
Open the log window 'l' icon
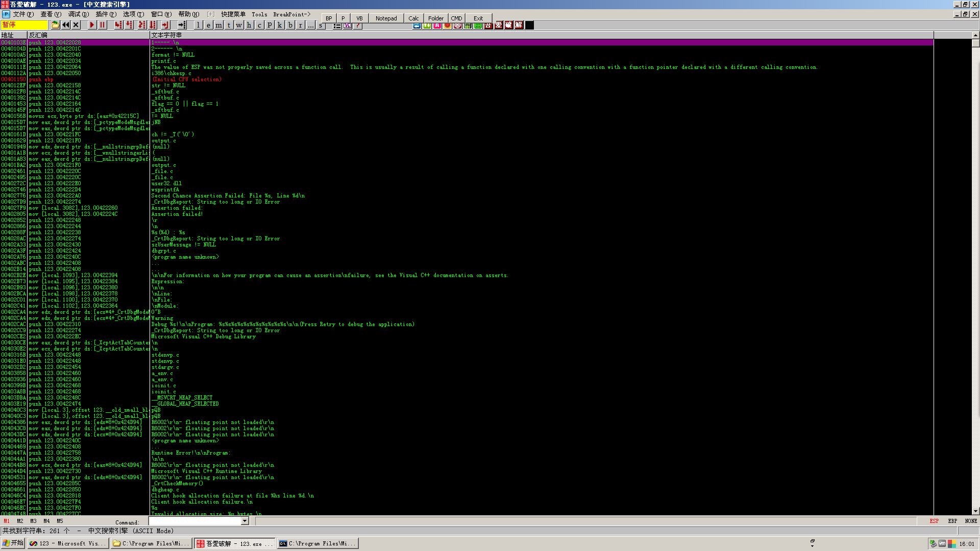(198, 25)
